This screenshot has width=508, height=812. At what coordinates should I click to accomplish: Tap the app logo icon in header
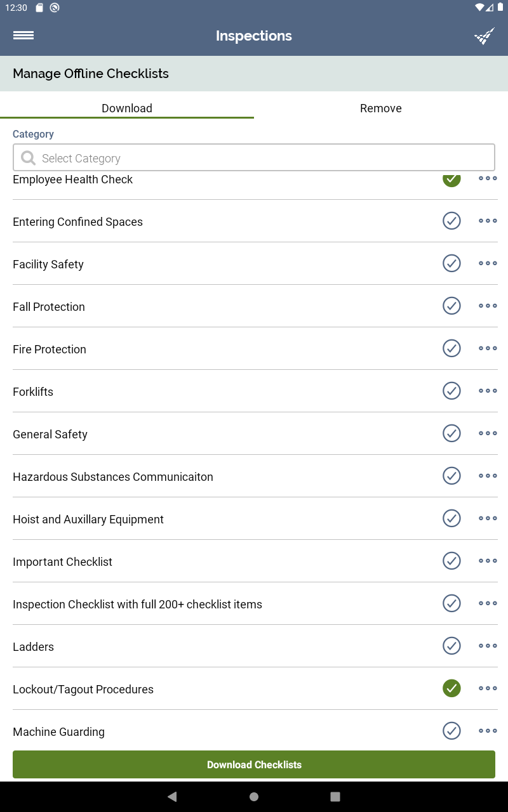point(485,36)
